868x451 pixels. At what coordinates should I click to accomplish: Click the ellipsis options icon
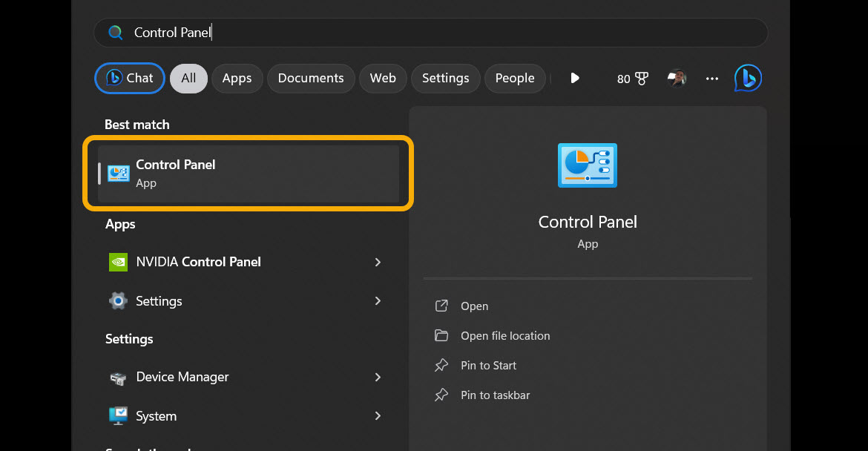pyautogui.click(x=711, y=79)
